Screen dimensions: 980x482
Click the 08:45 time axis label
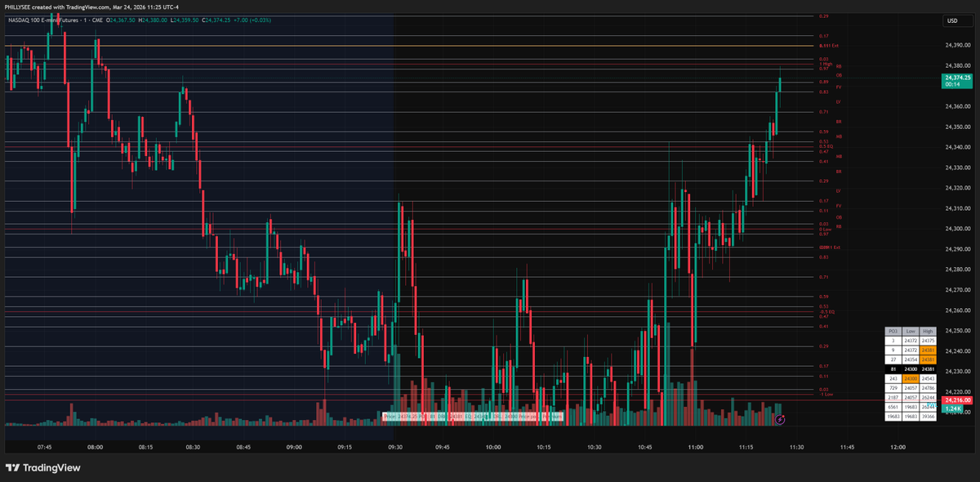click(244, 447)
